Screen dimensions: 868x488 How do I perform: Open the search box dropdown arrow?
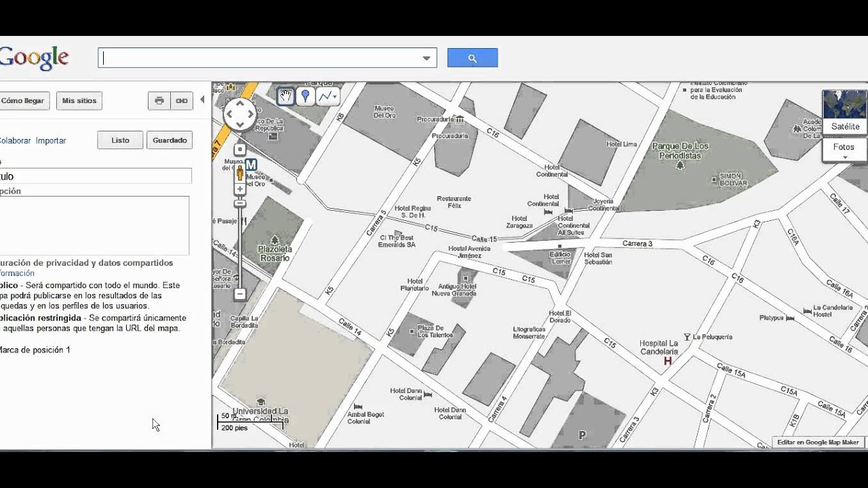pyautogui.click(x=427, y=58)
